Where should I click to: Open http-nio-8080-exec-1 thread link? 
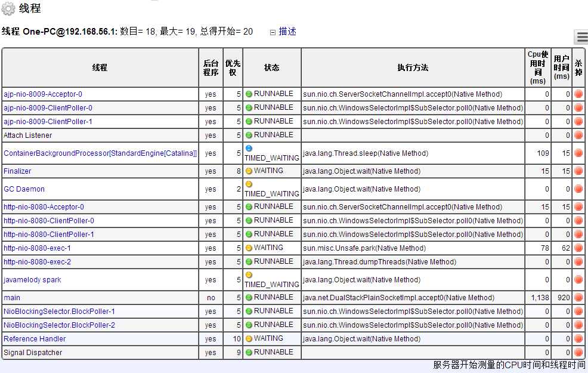37,248
